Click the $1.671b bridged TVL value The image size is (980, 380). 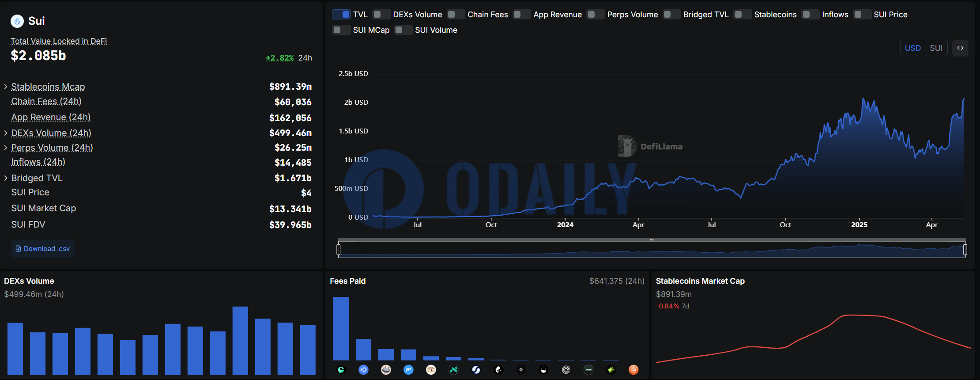293,178
